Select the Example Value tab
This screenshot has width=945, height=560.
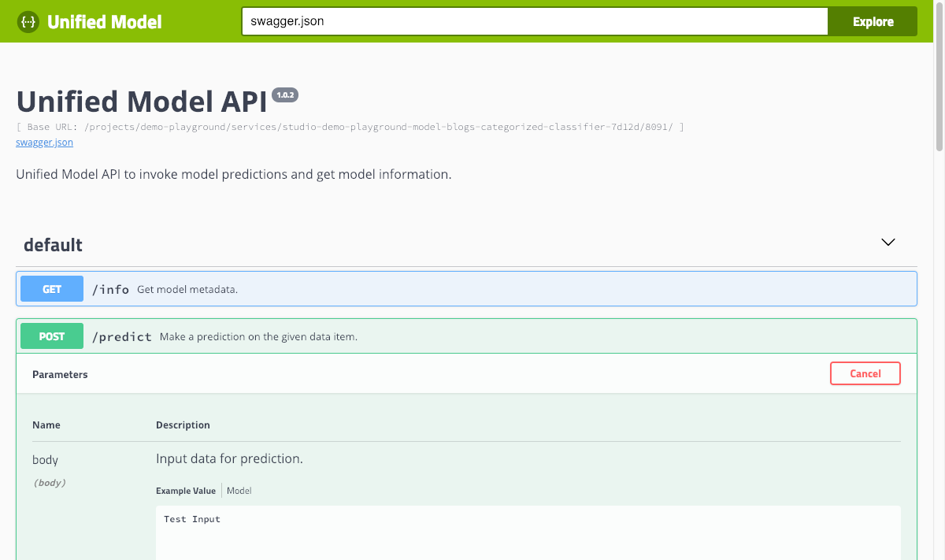[x=186, y=491]
